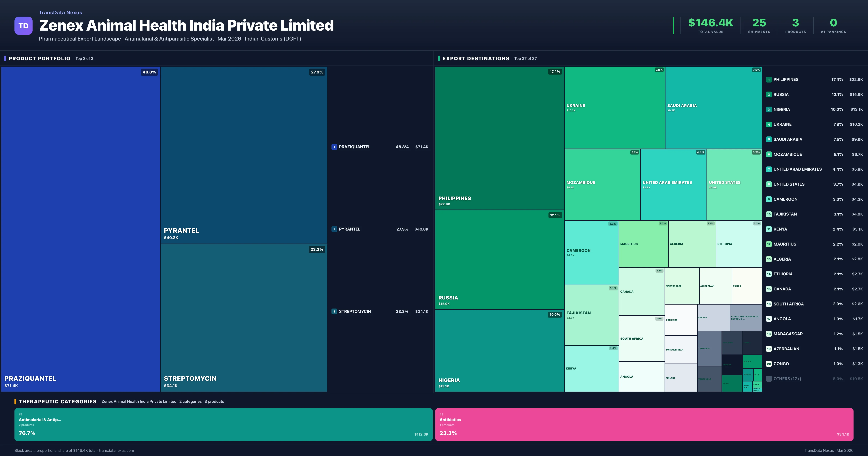This screenshot has width=868, height=456.
Task: Select the Product Portfolio section heading
Action: click(39, 58)
